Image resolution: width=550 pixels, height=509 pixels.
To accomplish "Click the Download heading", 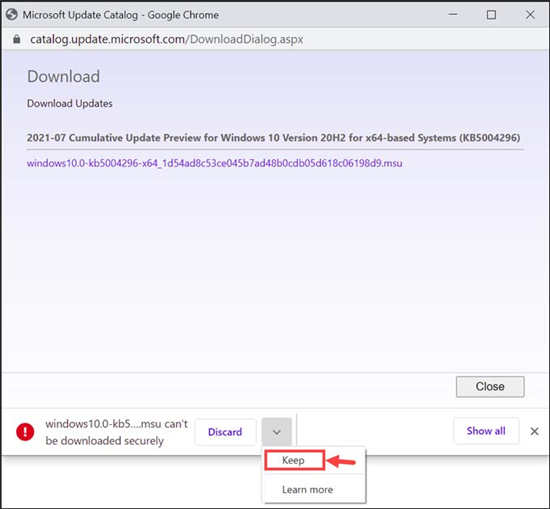I will pos(63,76).
